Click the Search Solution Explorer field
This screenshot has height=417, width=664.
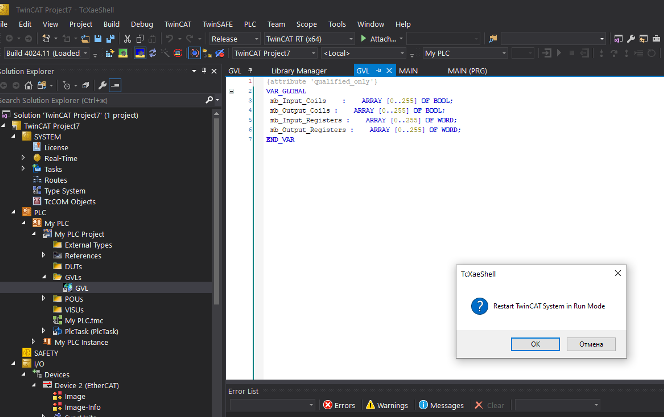(x=102, y=100)
